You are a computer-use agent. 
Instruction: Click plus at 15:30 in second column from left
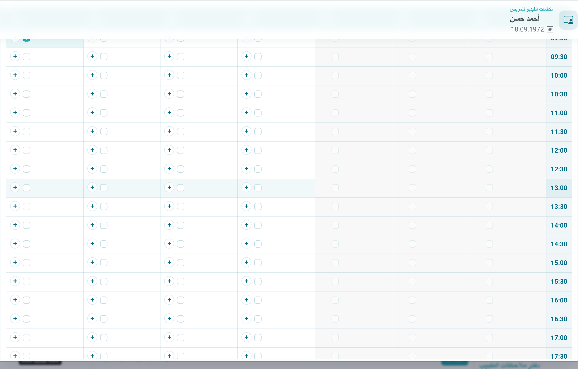(x=92, y=281)
